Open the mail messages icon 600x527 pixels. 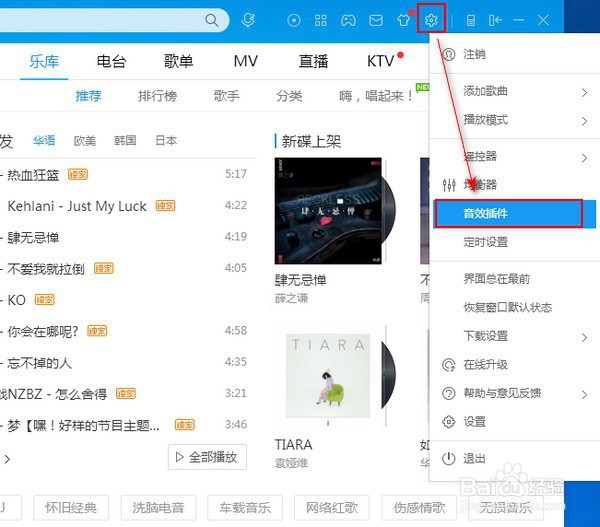click(x=376, y=20)
